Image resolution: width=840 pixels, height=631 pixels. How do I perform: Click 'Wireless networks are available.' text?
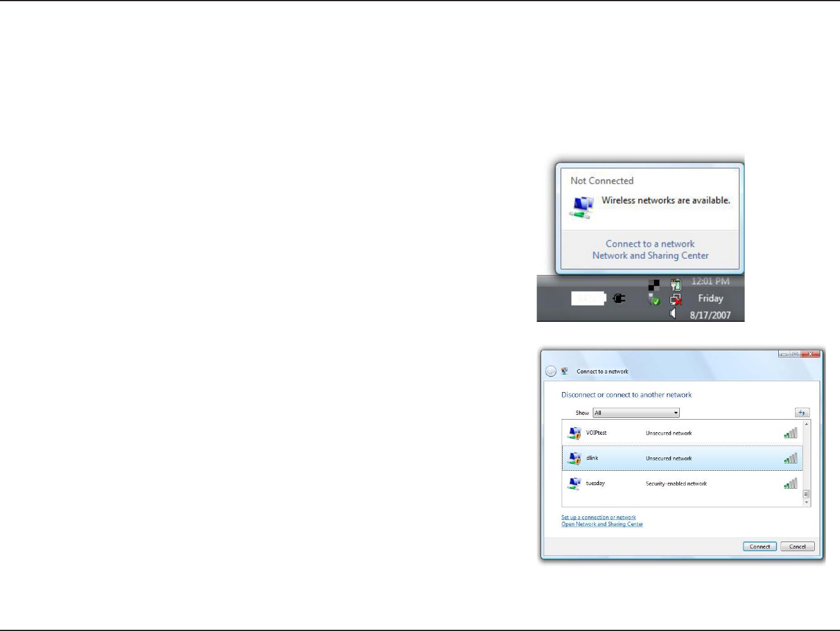pyautogui.click(x=666, y=201)
